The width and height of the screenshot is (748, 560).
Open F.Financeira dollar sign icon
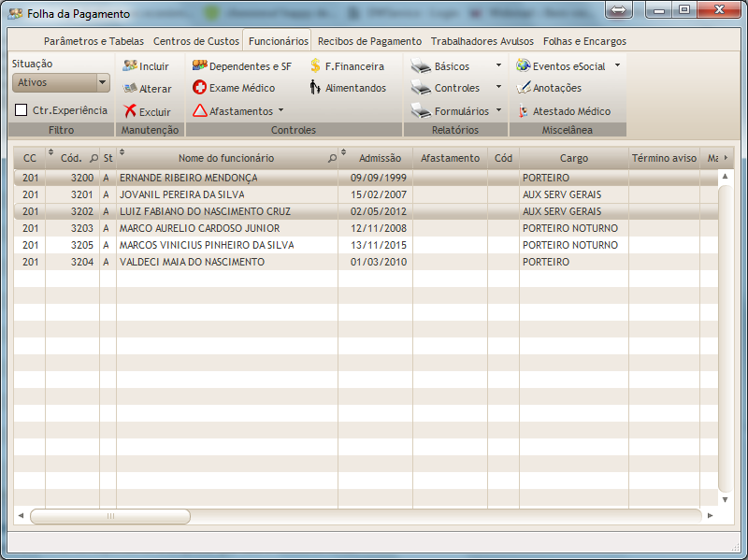click(316, 66)
